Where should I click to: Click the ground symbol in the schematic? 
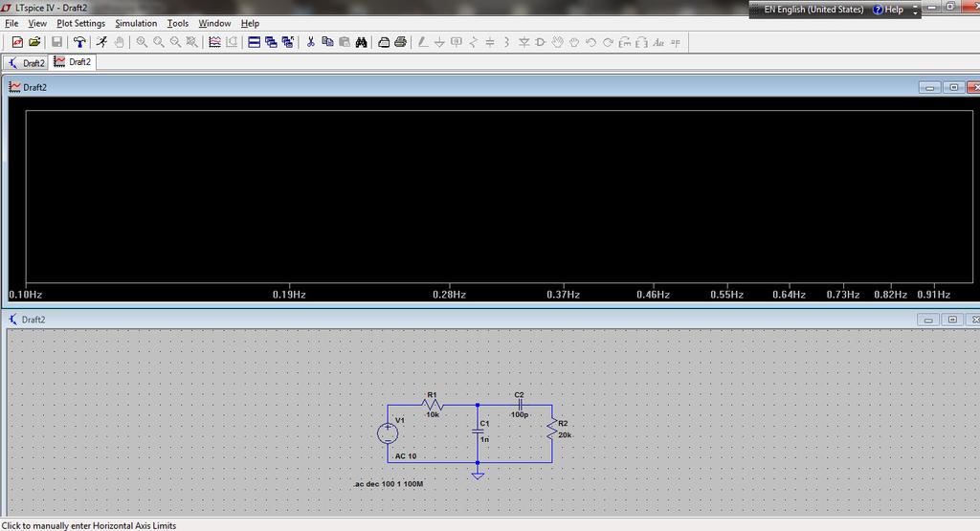pos(478,475)
